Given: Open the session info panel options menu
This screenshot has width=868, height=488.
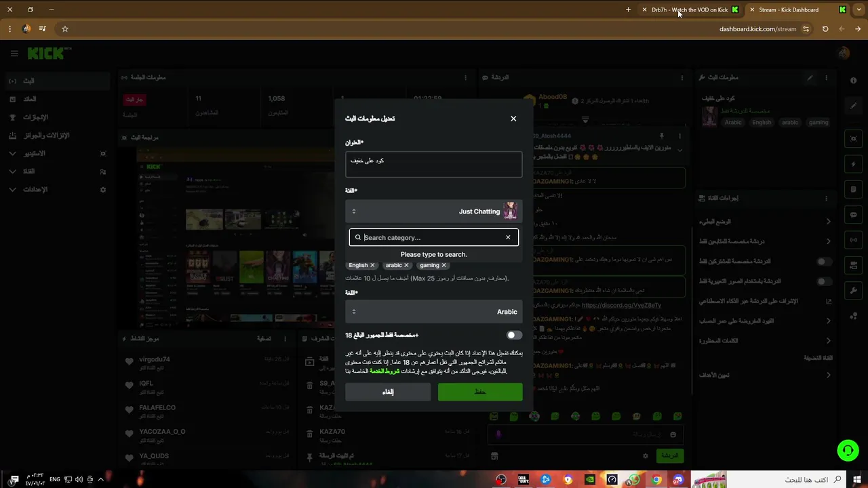Looking at the screenshot, I should click(x=465, y=78).
